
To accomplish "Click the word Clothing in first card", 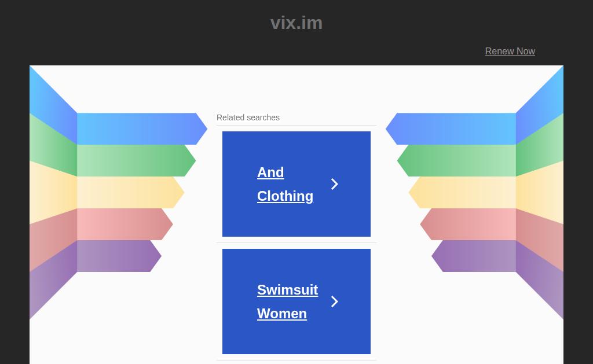I will [x=285, y=196].
